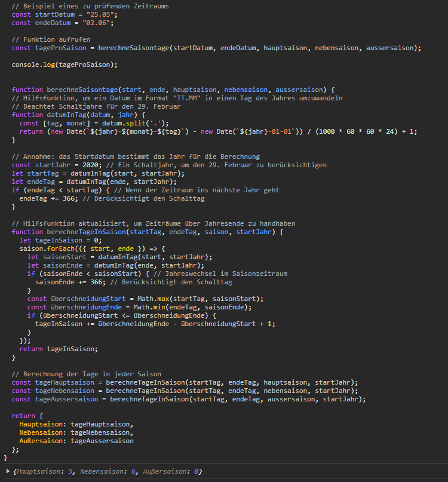Viewport: 448px width, 482px height.
Task: Click the string "02.06" in endeDatum line
Action: coord(96,23)
